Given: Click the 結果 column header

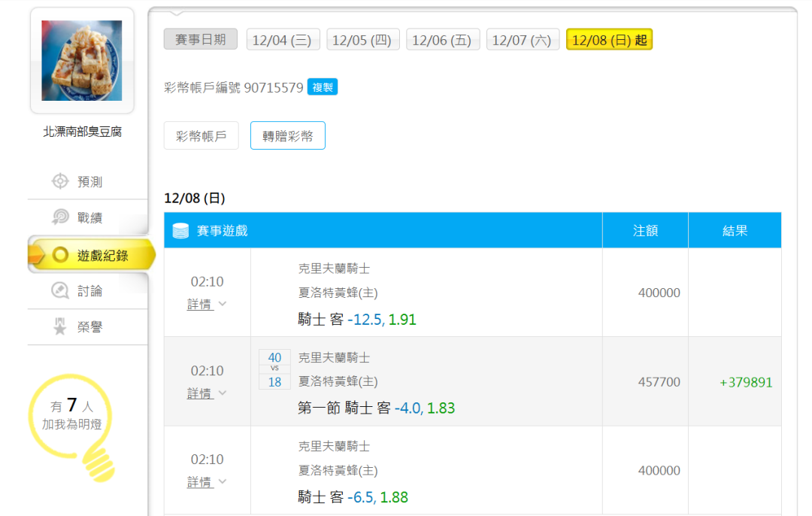Looking at the screenshot, I should pyautogui.click(x=735, y=230).
